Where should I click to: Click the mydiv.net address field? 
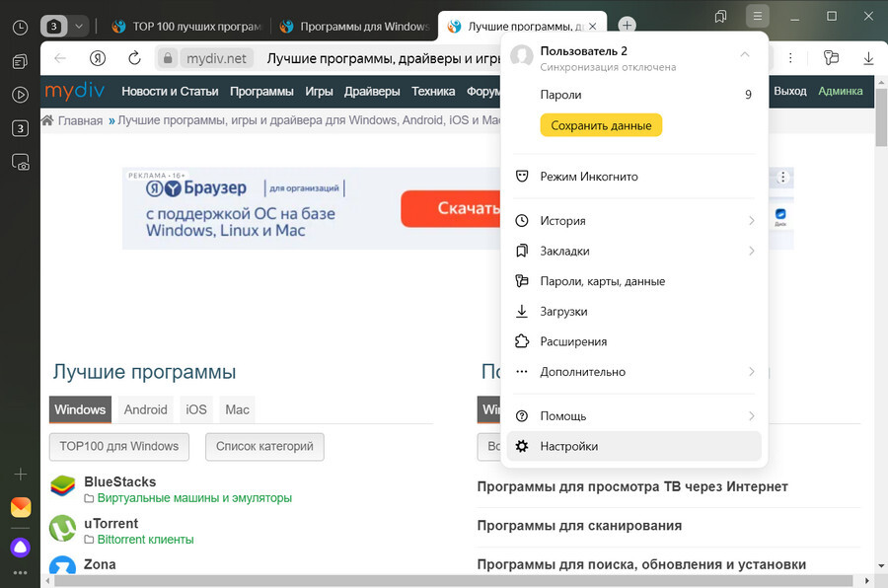click(216, 58)
